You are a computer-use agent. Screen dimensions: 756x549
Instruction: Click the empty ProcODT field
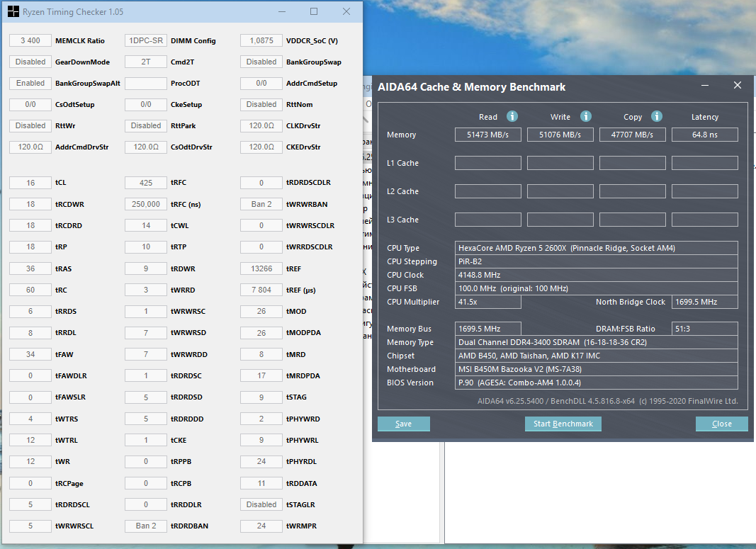pyautogui.click(x=146, y=83)
